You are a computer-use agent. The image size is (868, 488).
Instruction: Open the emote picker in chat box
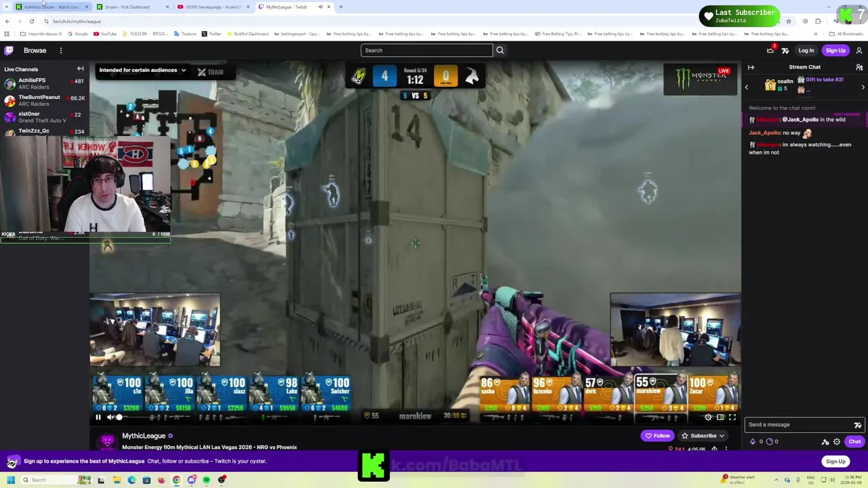coord(857,425)
